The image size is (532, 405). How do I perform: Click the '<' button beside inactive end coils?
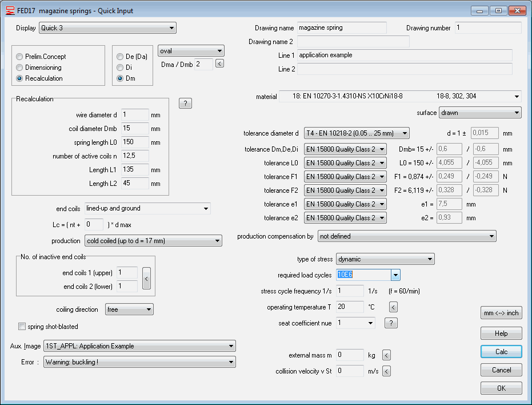click(x=146, y=279)
